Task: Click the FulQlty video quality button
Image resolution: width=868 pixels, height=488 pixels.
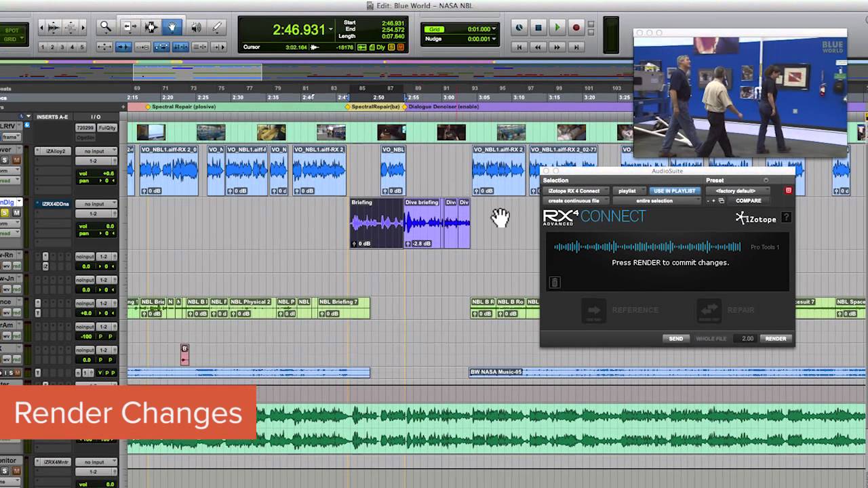Action: (x=107, y=127)
